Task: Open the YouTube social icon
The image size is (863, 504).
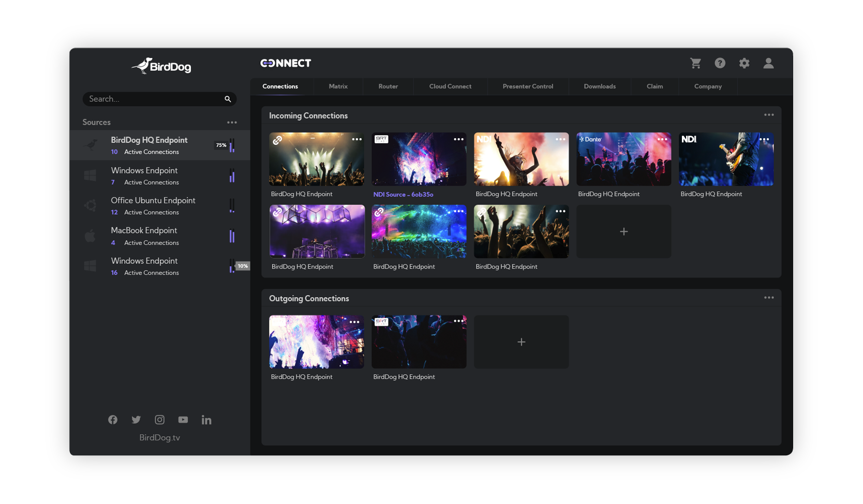Action: click(x=183, y=420)
